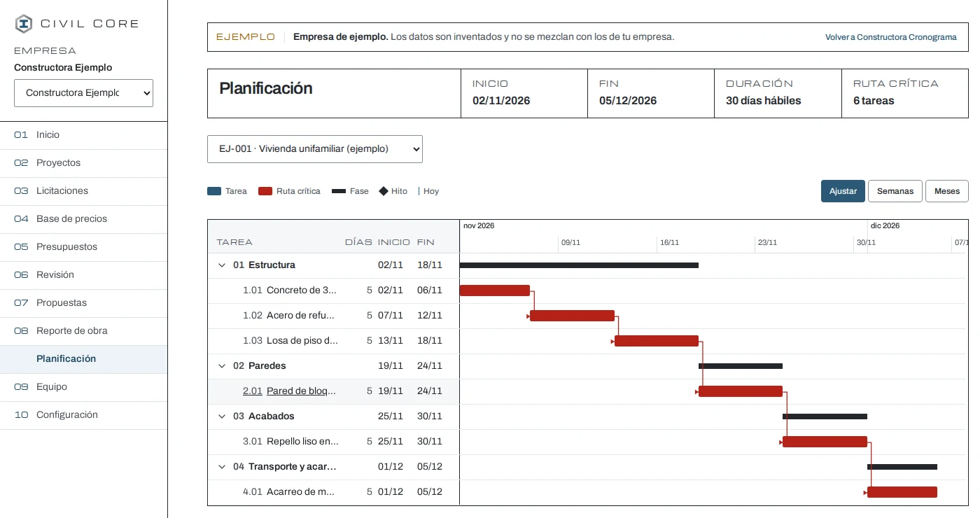Collapse the 01 Estructura phase chevron
This screenshot has height=518, width=980.
222,265
